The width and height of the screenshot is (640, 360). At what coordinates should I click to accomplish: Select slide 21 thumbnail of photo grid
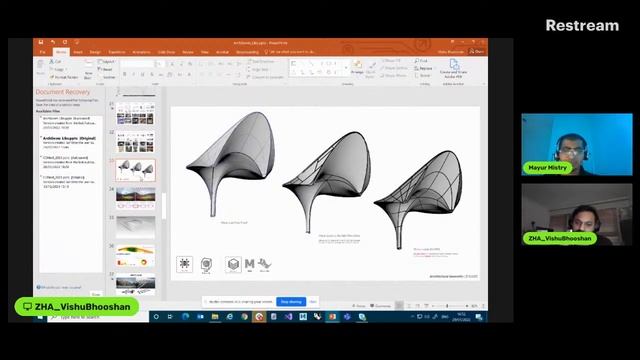[135, 113]
